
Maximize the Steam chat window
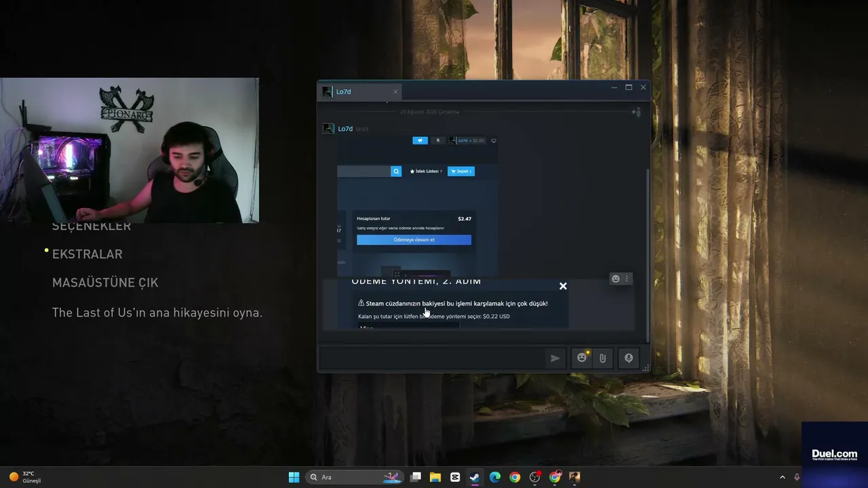point(629,87)
